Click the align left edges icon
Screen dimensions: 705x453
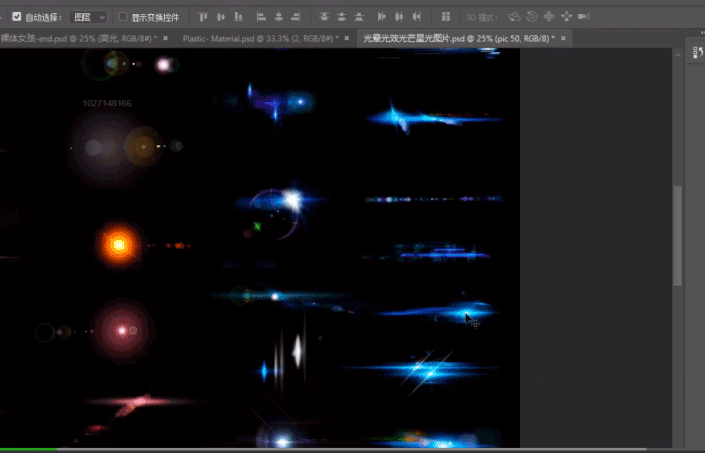pyautogui.click(x=261, y=17)
